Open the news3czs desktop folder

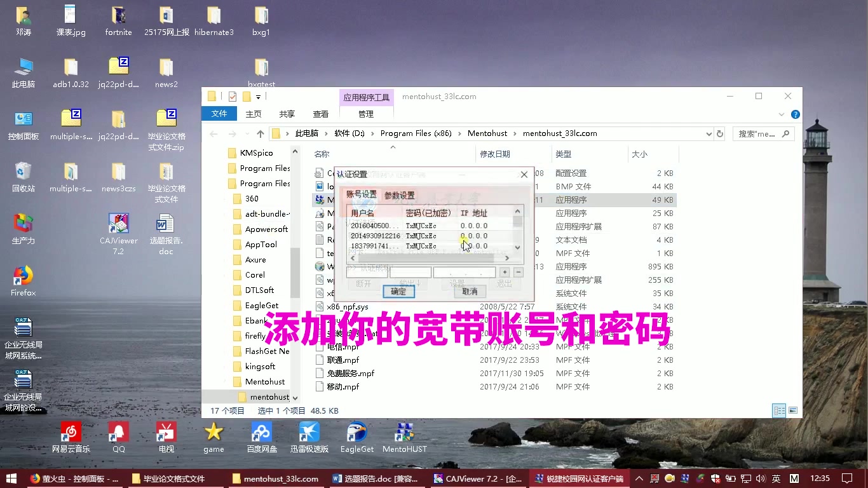tap(118, 177)
